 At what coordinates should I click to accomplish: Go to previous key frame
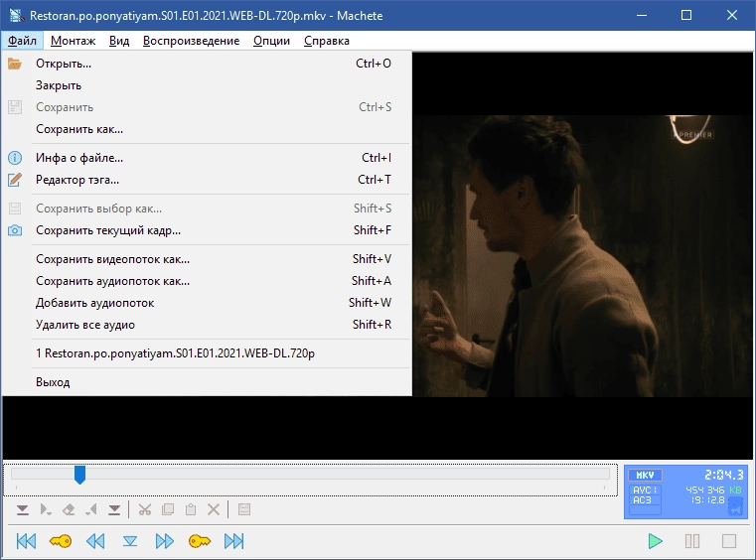point(61,541)
